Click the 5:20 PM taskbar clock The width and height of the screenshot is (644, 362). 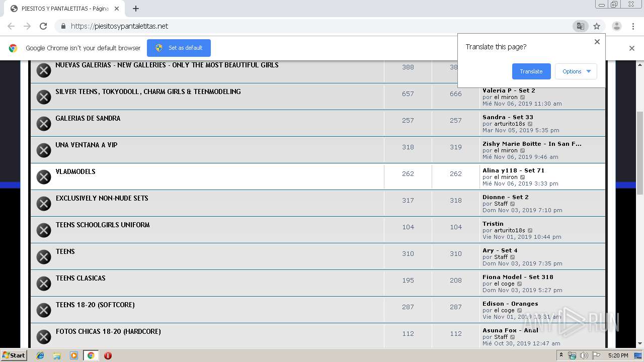click(618, 355)
